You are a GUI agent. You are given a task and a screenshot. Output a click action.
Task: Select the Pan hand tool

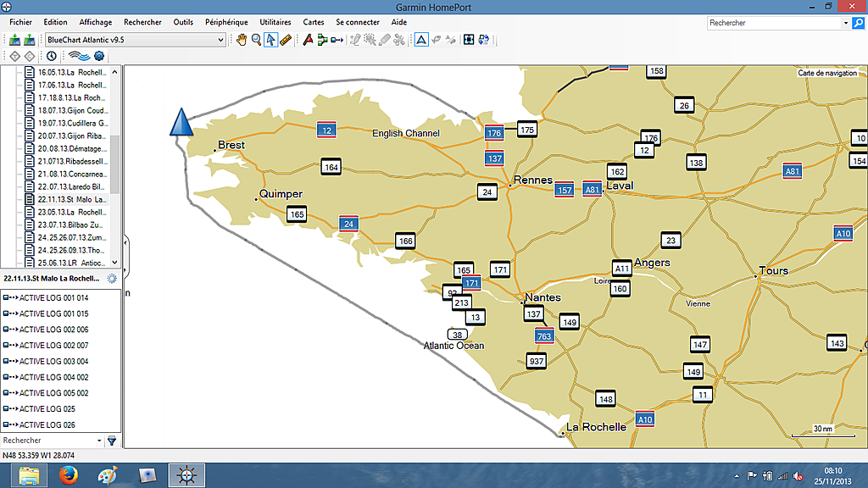point(242,40)
